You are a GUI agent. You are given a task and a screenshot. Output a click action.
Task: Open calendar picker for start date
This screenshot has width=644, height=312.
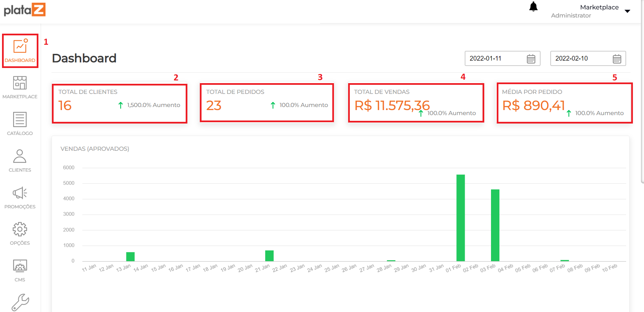point(531,59)
